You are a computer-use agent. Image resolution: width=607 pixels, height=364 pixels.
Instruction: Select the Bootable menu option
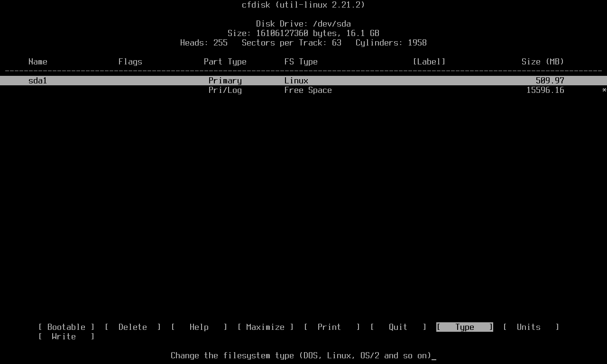pos(66,327)
